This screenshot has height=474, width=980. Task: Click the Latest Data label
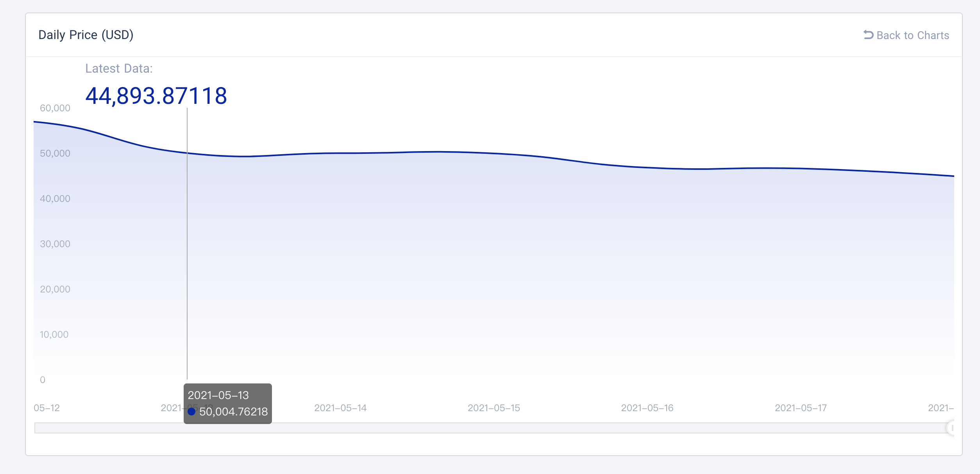tap(119, 68)
